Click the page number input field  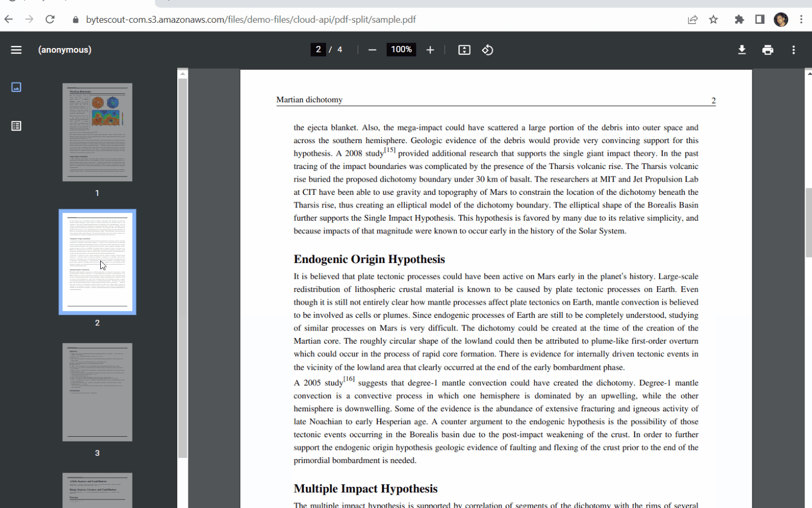pyautogui.click(x=318, y=50)
